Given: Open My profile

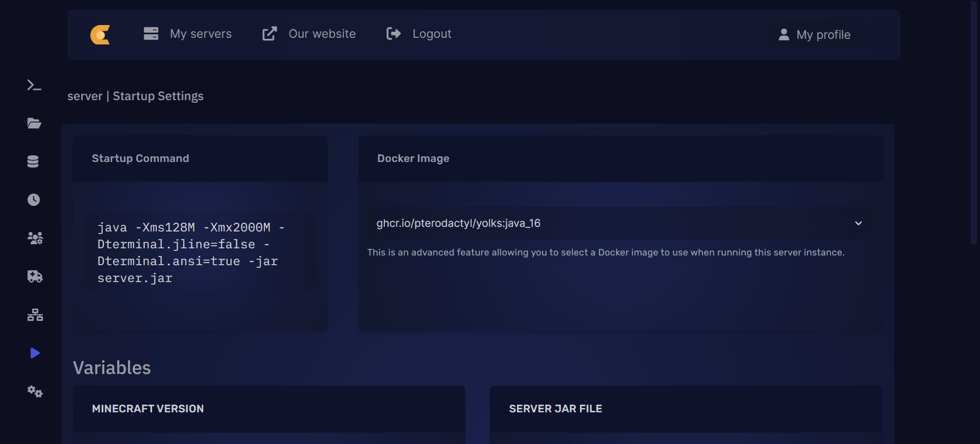Looking at the screenshot, I should click(815, 35).
